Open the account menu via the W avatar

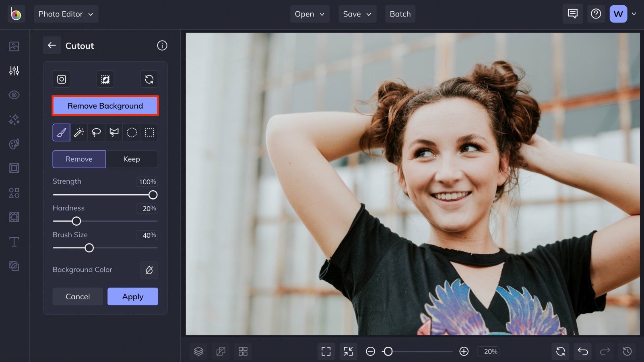(618, 14)
